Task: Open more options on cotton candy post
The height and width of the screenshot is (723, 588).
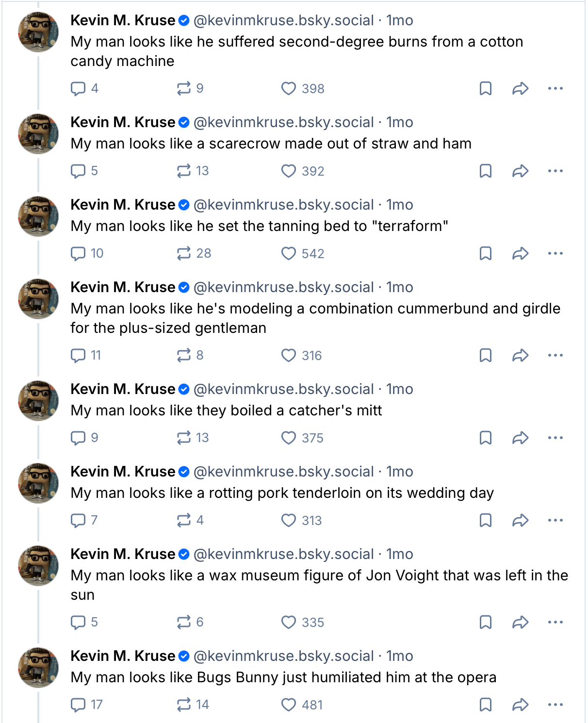Action: tap(555, 88)
